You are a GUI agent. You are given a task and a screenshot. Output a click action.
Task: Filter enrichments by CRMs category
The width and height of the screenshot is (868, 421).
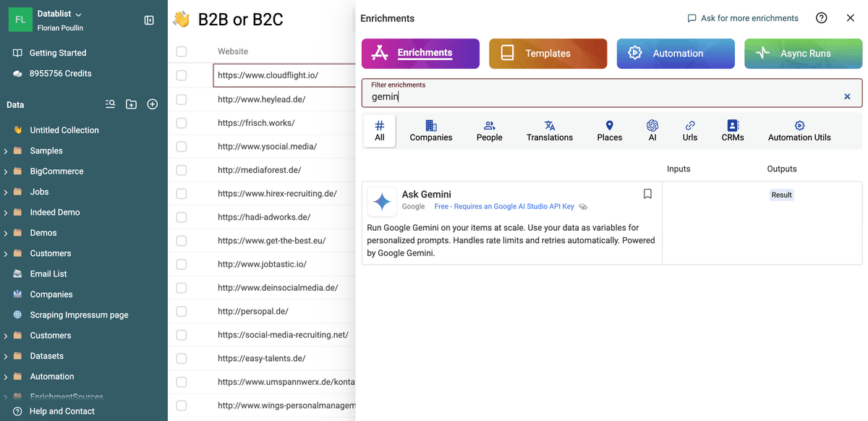tap(733, 131)
